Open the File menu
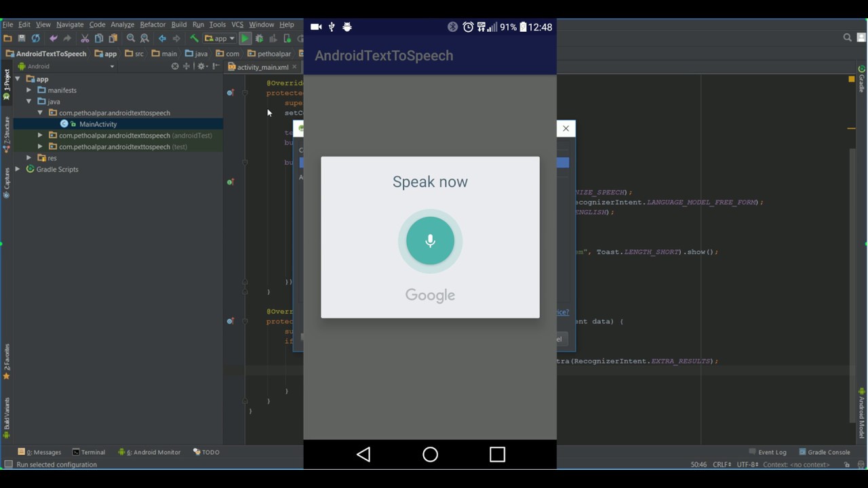Image resolution: width=868 pixels, height=488 pixels. click(x=7, y=24)
